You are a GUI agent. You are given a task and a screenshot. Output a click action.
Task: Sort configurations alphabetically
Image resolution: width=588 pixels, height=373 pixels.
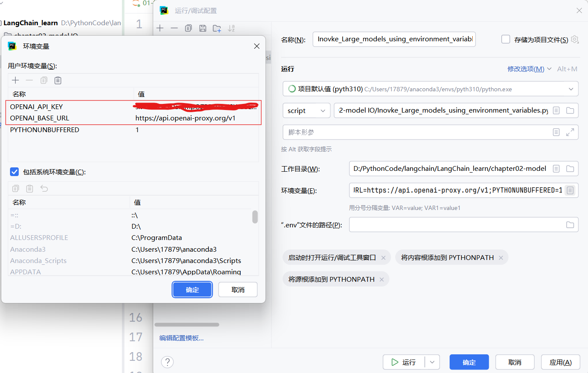coord(231,28)
